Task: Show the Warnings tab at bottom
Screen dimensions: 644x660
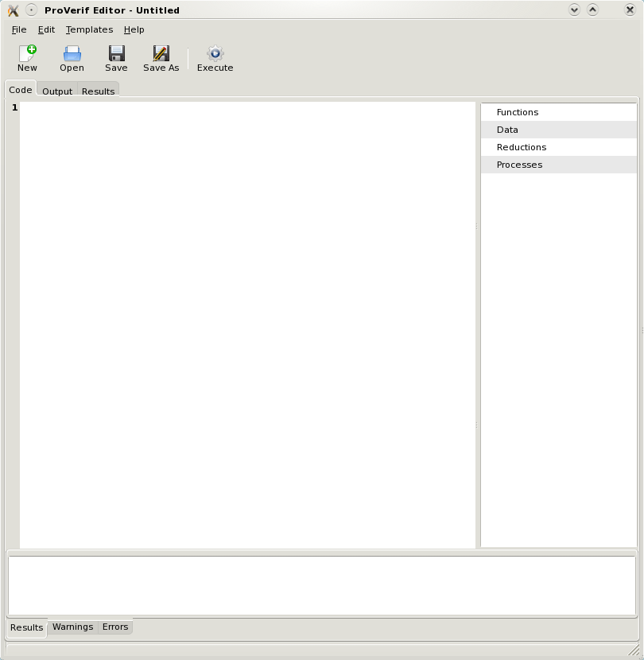Action: click(72, 627)
